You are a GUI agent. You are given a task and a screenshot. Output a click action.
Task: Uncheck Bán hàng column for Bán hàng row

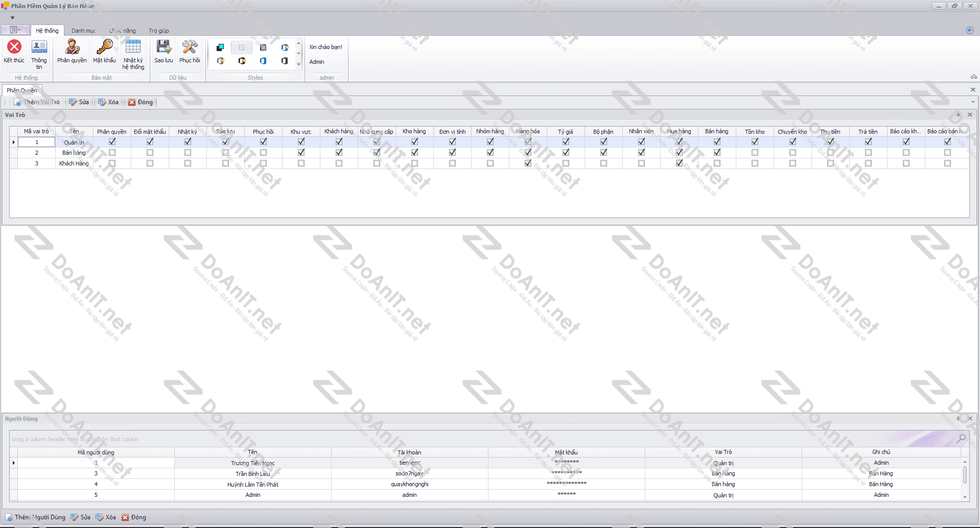(x=717, y=153)
